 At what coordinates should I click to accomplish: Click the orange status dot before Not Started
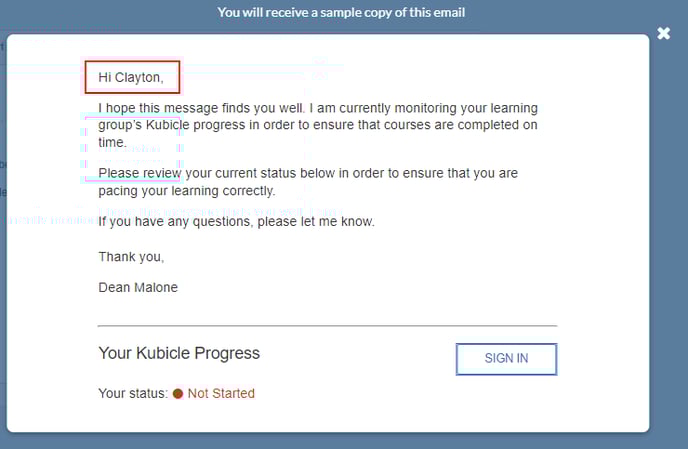tap(178, 394)
